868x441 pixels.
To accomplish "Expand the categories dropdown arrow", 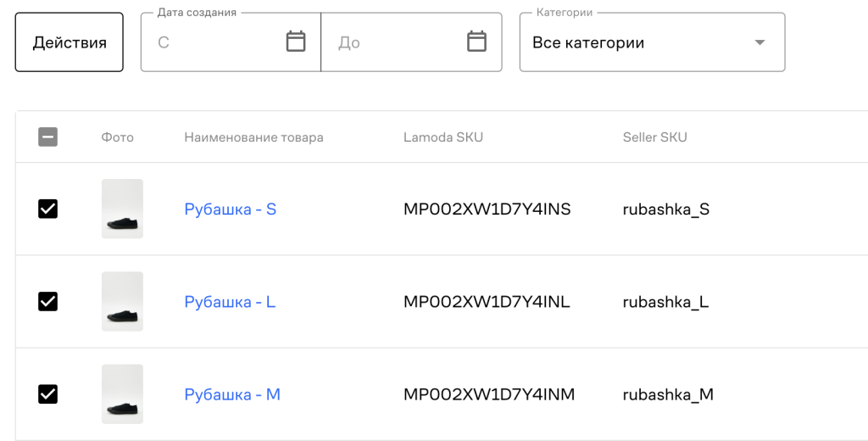I will click(x=759, y=42).
